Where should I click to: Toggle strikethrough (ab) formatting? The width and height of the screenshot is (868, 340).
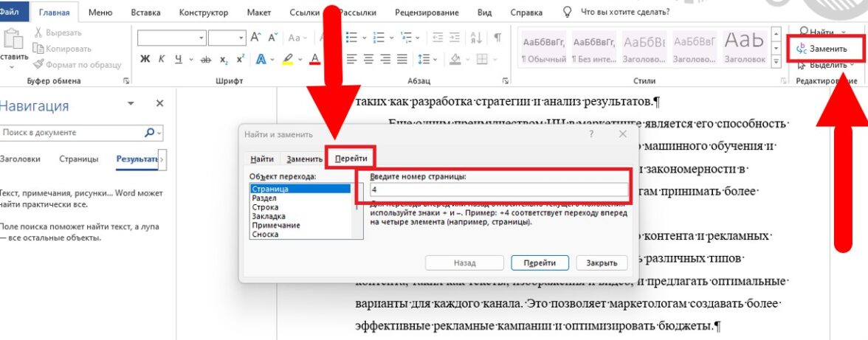tap(205, 58)
